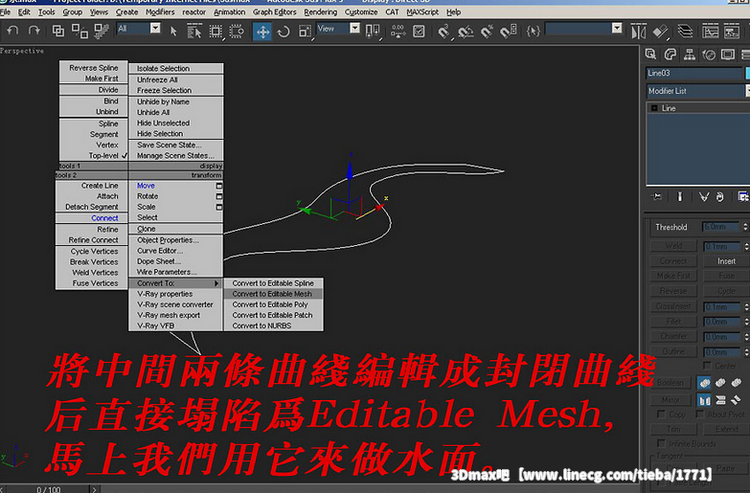Open the Selection Filter All dropdown
The image size is (750, 493).
pos(139,29)
